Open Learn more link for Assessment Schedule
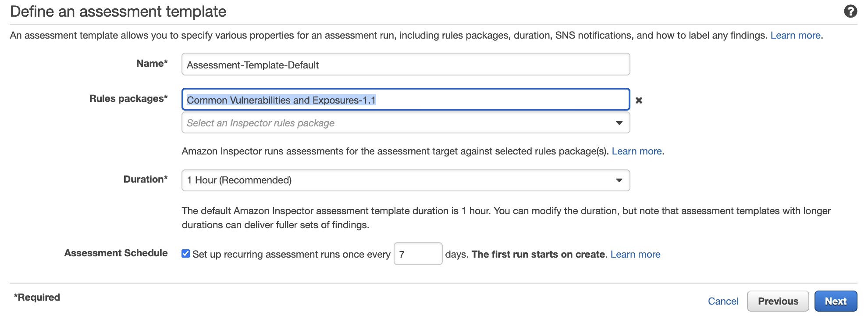The height and width of the screenshot is (316, 868). [x=635, y=255]
